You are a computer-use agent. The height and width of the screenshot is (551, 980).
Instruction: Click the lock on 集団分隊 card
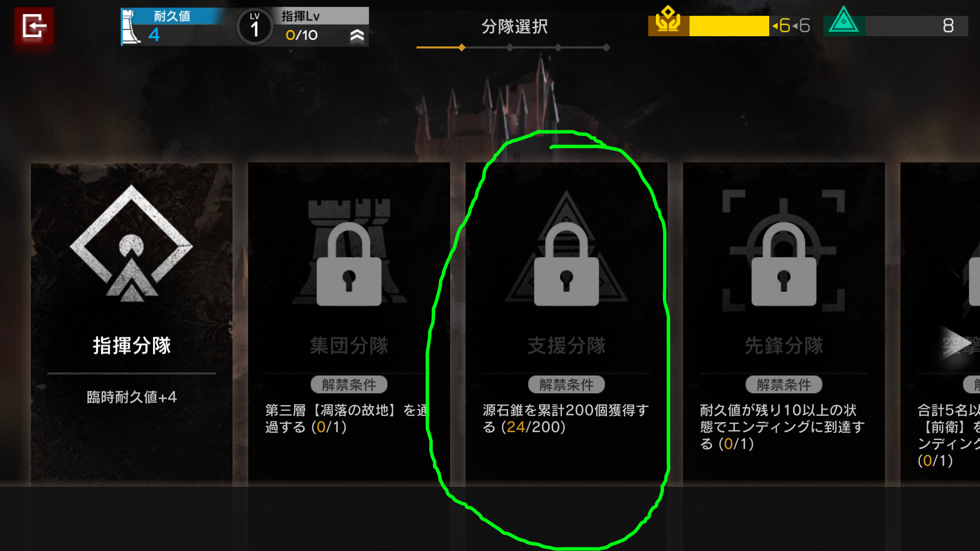pyautogui.click(x=349, y=264)
